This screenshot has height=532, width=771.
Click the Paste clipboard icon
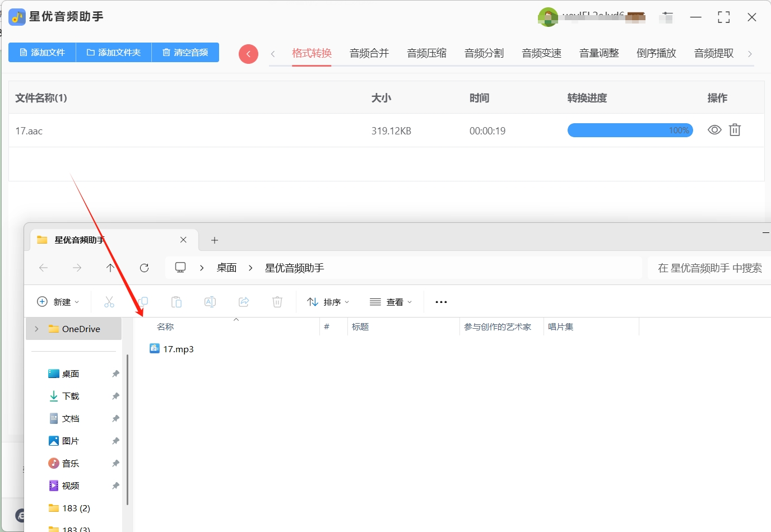coord(177,302)
